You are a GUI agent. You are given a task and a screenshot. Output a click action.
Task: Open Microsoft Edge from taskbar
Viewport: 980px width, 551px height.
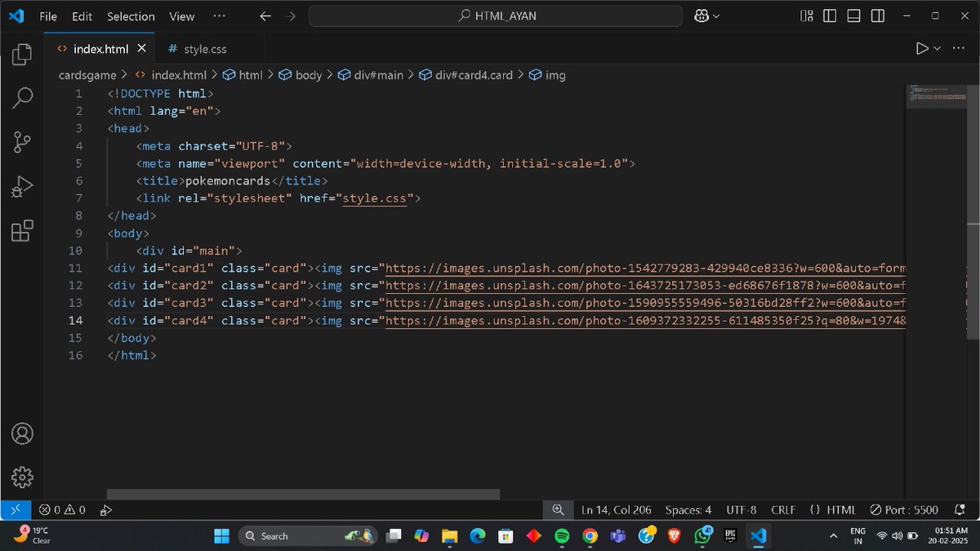pyautogui.click(x=477, y=535)
